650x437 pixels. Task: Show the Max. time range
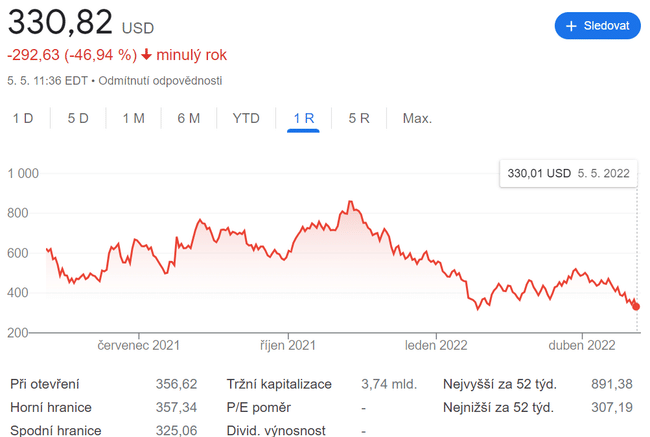pos(417,118)
